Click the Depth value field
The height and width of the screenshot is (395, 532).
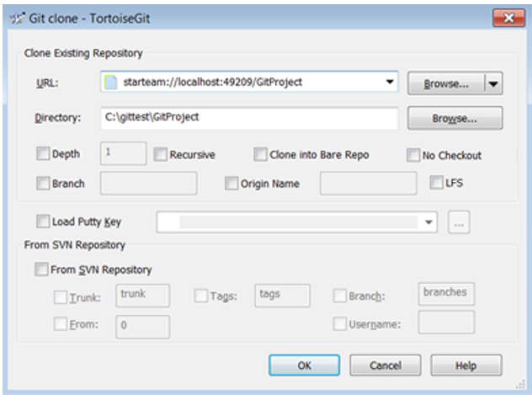click(124, 153)
